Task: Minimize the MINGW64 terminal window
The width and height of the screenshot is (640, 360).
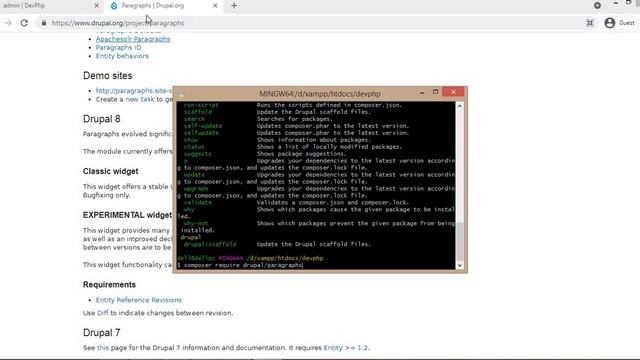Action: (422, 92)
